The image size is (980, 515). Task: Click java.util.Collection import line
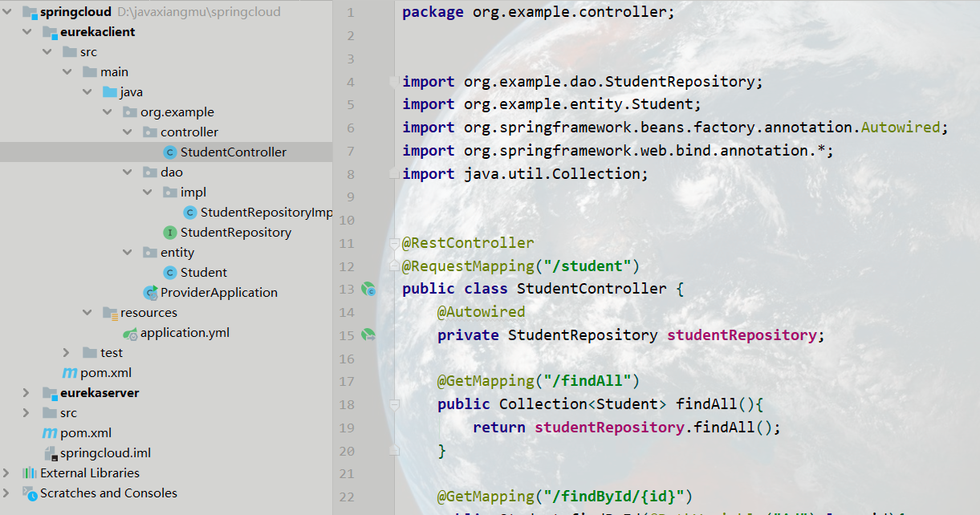click(525, 174)
